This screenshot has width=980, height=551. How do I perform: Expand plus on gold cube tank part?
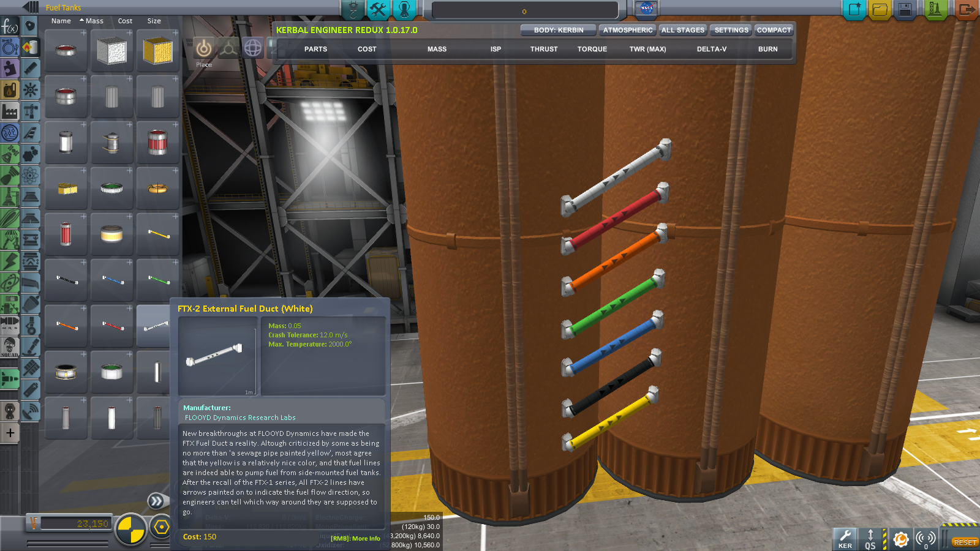pos(175,33)
